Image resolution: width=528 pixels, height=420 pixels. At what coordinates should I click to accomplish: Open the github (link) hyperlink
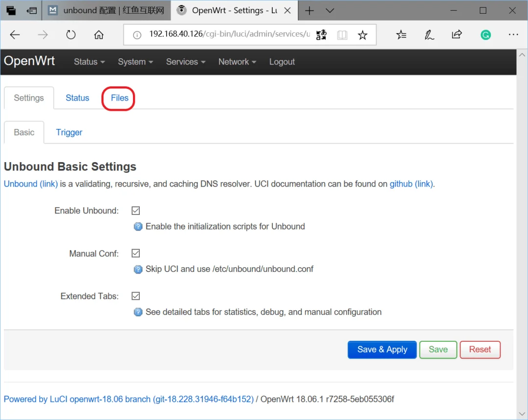[411, 184]
